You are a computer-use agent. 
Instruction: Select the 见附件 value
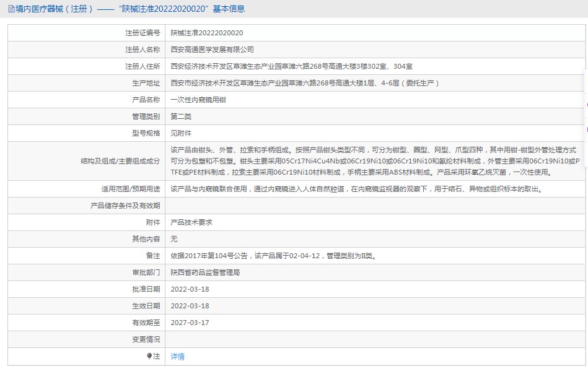pyautogui.click(x=181, y=133)
